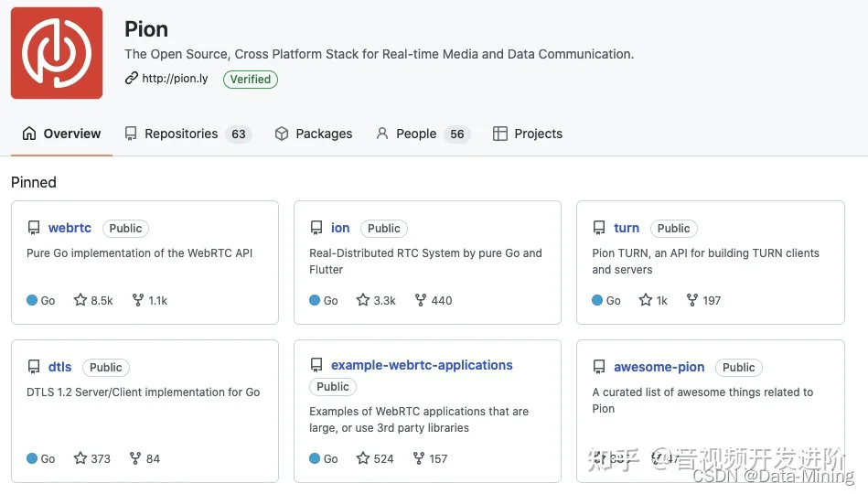
Task: Click 'Pure Go implementation of the WebRTC API' text
Action: pyautogui.click(x=140, y=253)
